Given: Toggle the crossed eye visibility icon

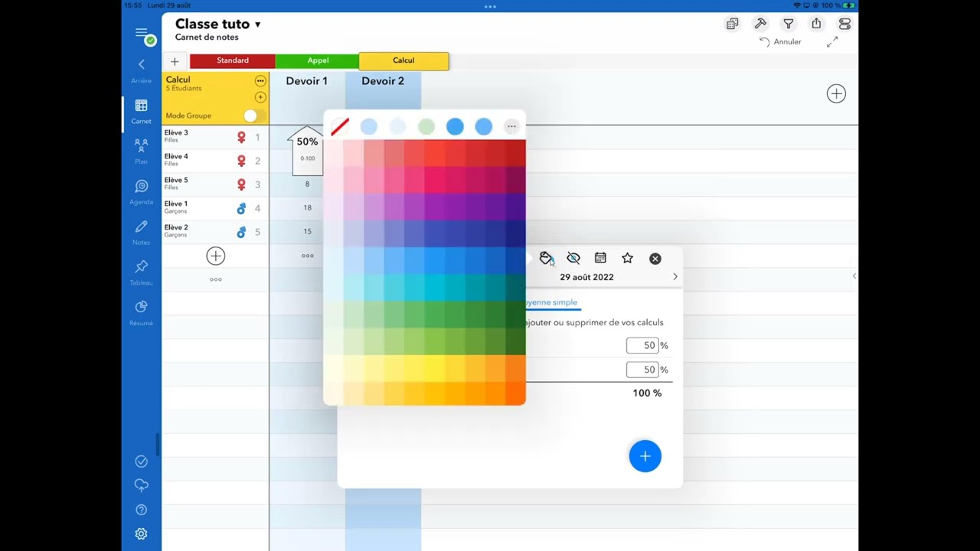Looking at the screenshot, I should (573, 259).
